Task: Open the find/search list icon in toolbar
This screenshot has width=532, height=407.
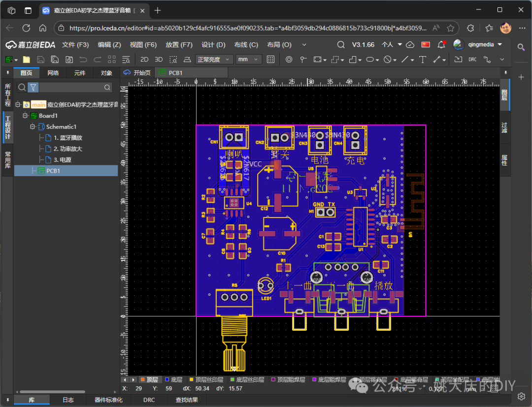Action: pos(126,60)
